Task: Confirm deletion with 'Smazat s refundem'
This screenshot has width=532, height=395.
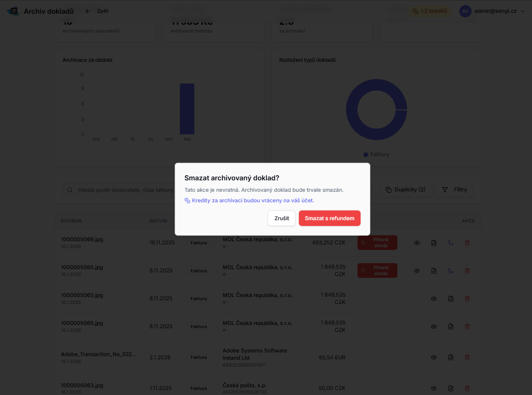Action: click(x=329, y=218)
